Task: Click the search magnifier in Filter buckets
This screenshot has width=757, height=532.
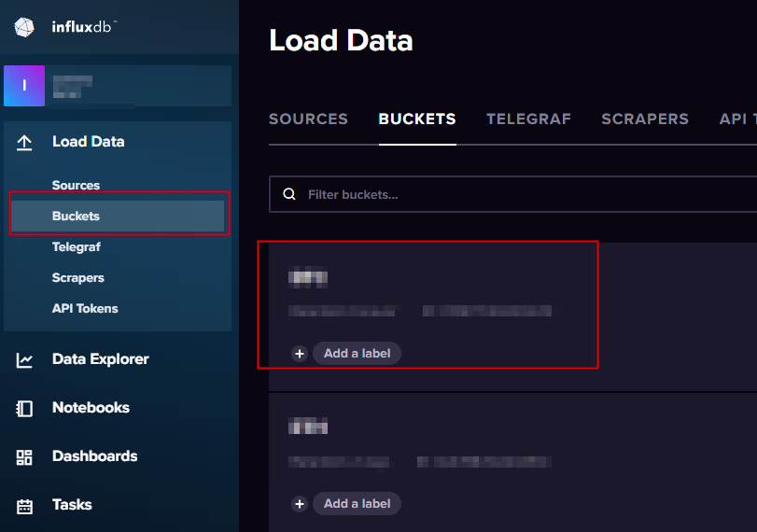Action: pyautogui.click(x=289, y=194)
